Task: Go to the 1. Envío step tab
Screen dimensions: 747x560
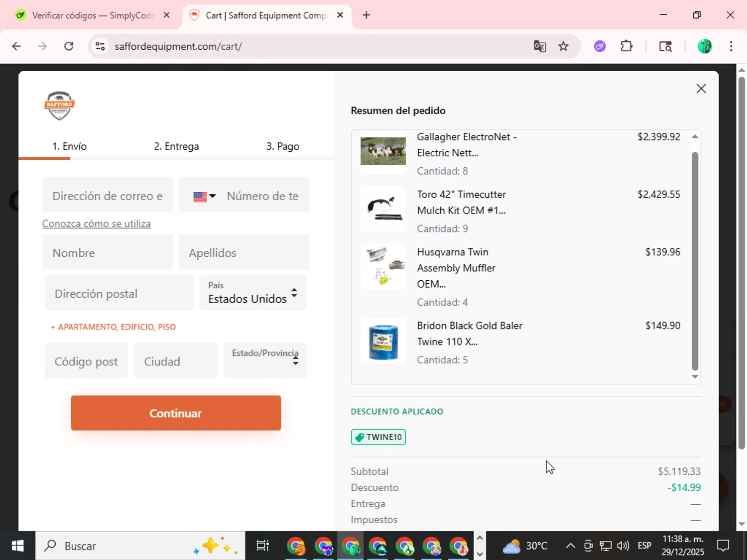Action: [x=69, y=146]
